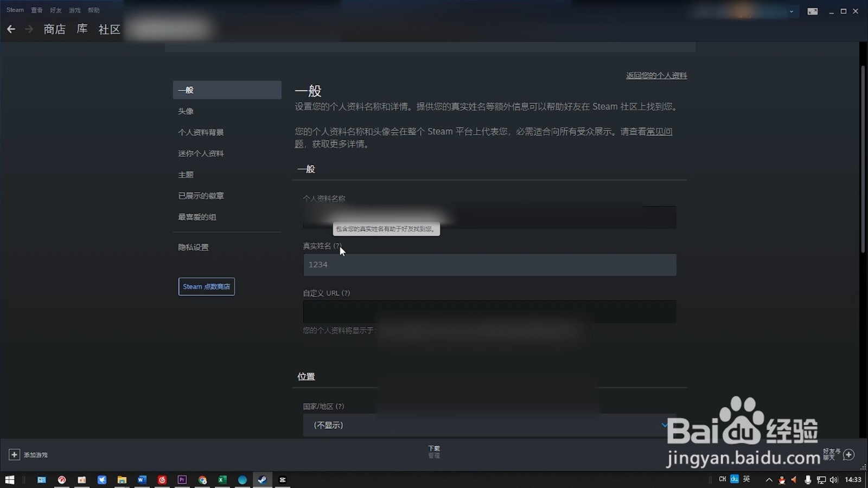
Task: Open the volume speaker tray icon
Action: 834,480
